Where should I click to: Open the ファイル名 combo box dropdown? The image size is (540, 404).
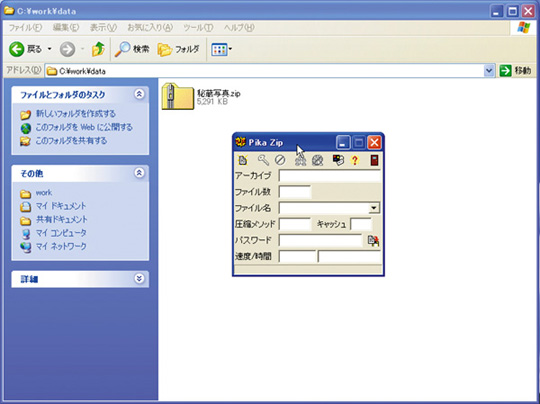click(x=374, y=208)
